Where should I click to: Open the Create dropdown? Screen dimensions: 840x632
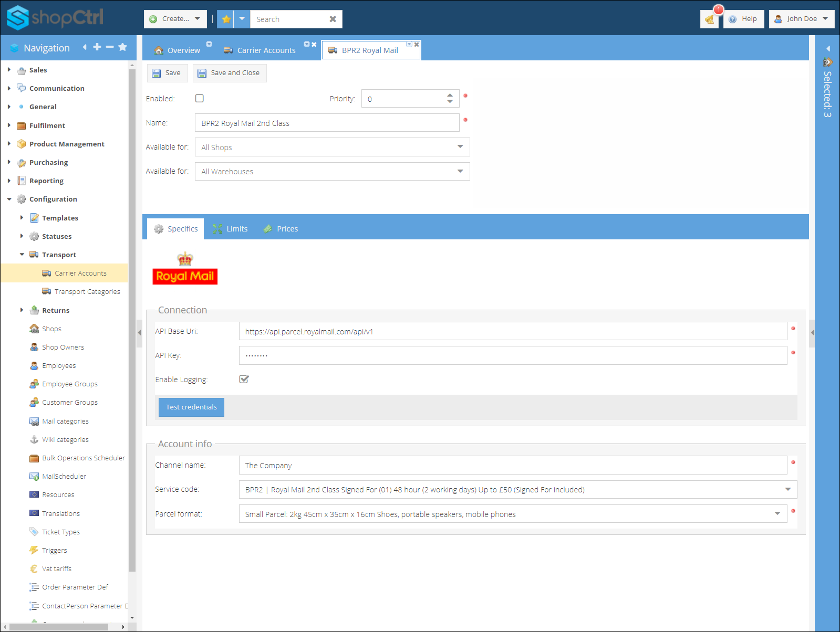175,19
